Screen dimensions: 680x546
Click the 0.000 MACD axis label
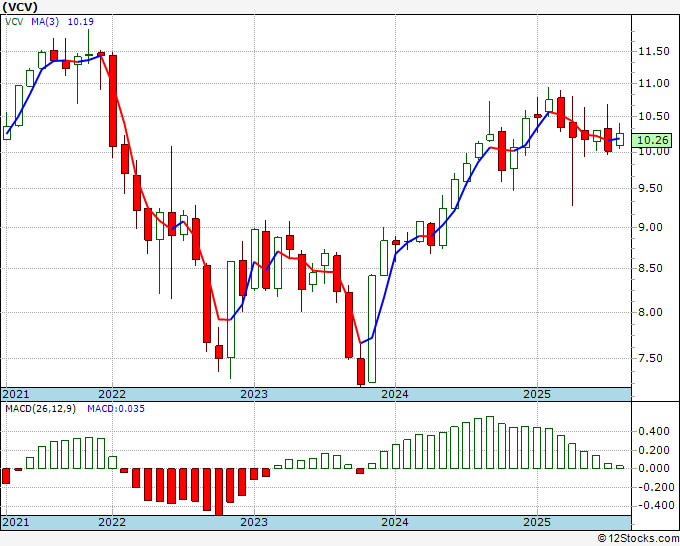[x=654, y=468]
